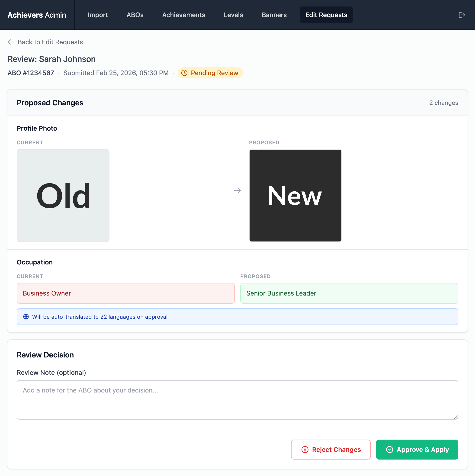Click the clock icon in Pending Review badge

(185, 73)
